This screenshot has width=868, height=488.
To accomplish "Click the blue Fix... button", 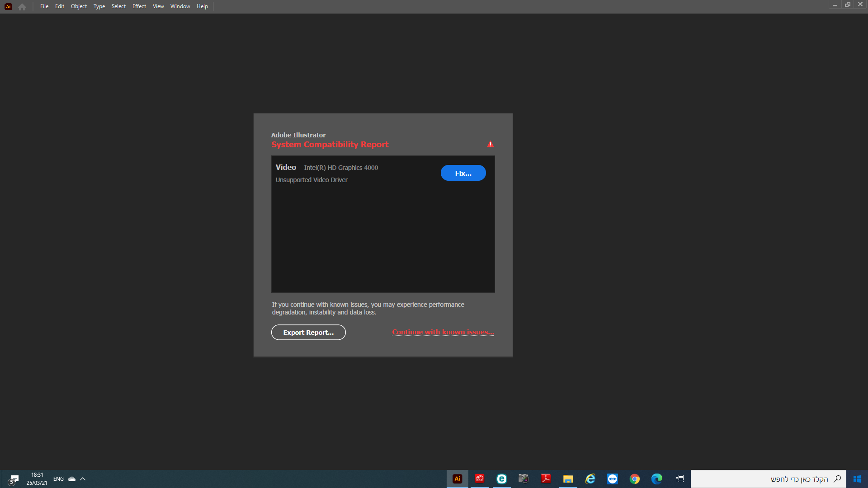I will 463,173.
